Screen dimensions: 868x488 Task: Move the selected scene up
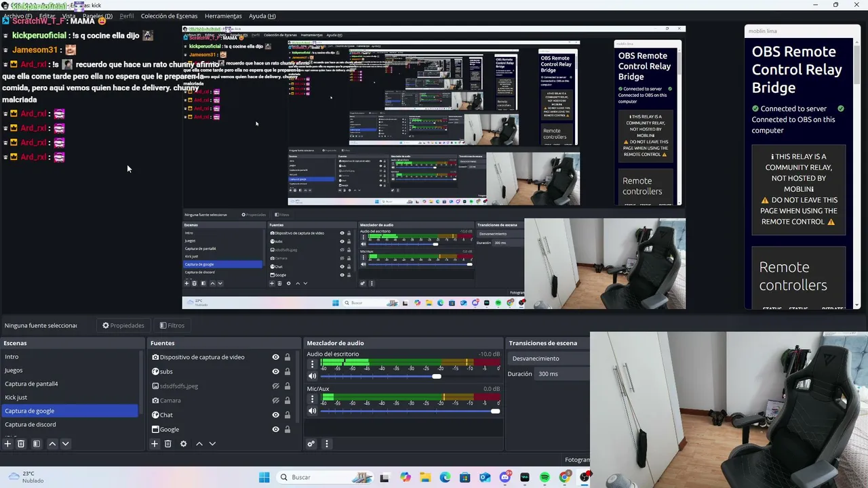point(52,444)
